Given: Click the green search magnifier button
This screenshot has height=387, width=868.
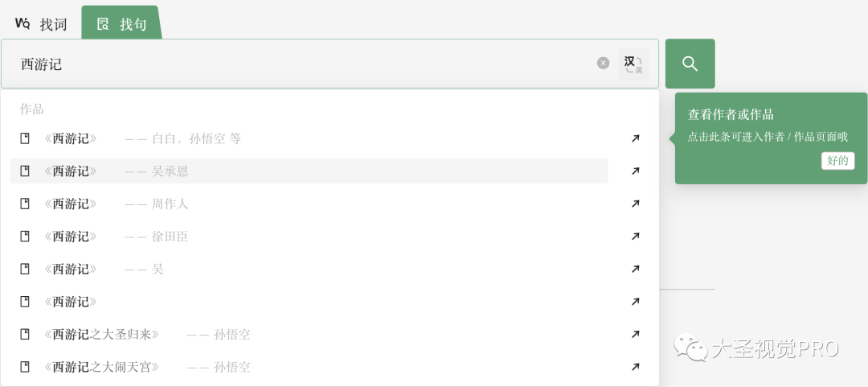Looking at the screenshot, I should point(690,64).
